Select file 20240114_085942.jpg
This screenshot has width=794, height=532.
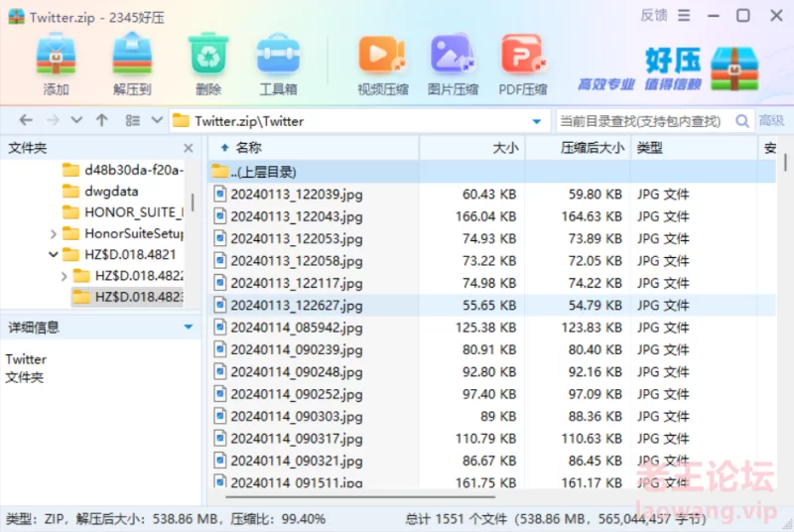491,328
